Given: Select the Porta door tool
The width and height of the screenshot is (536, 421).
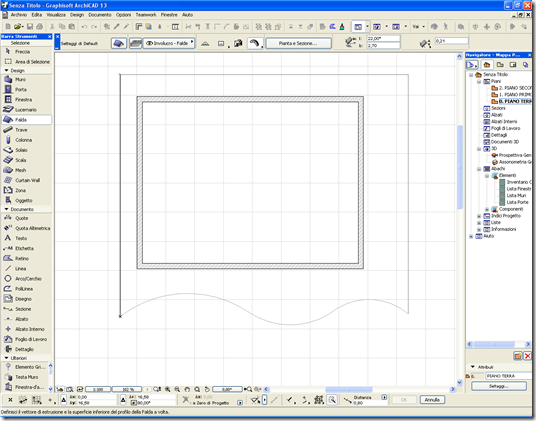Looking at the screenshot, I should pos(26,90).
